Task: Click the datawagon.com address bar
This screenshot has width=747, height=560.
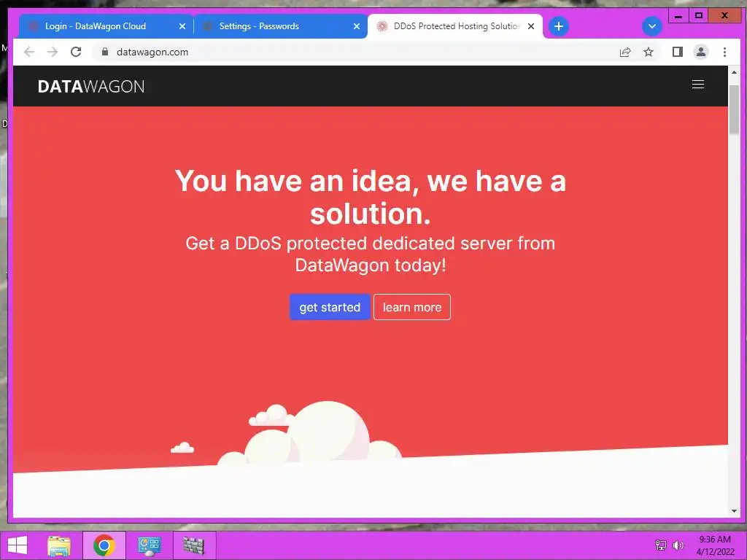Action: point(352,52)
